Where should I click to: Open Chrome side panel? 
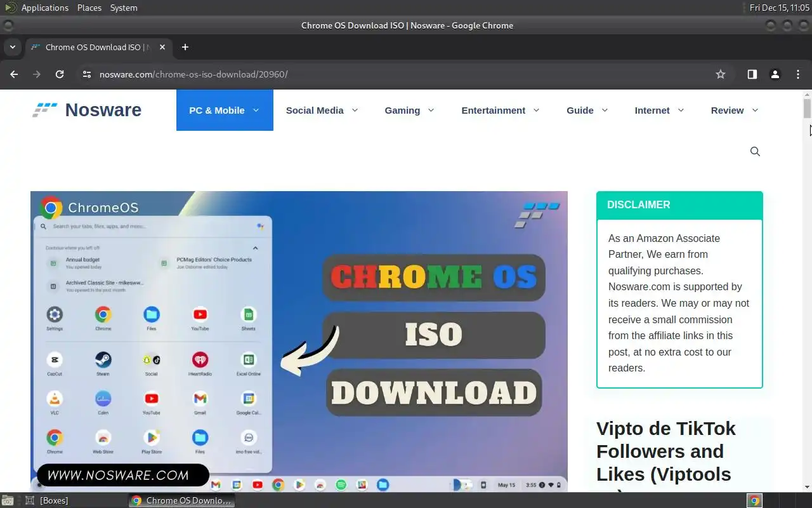pyautogui.click(x=752, y=74)
